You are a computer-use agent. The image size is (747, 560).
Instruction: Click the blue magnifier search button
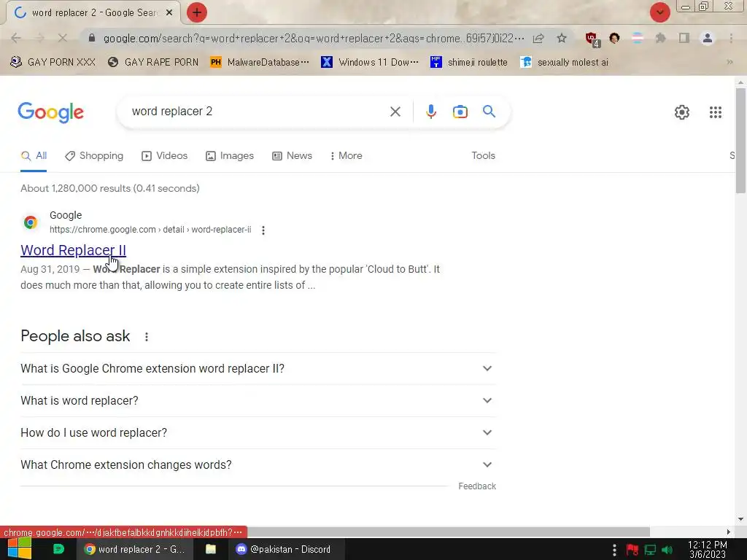[489, 112]
